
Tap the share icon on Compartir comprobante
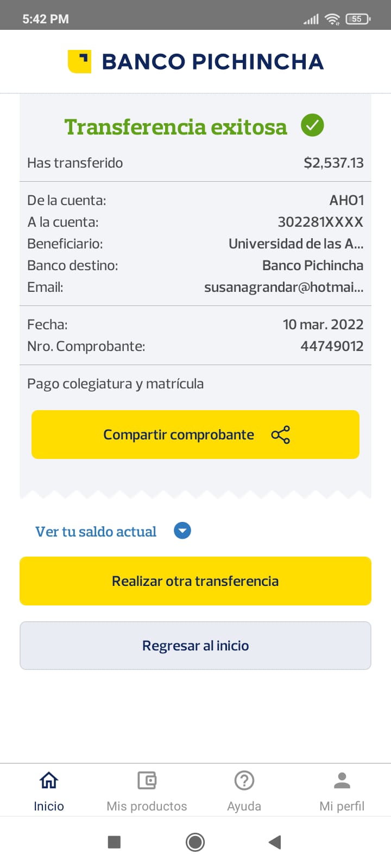[x=280, y=435]
